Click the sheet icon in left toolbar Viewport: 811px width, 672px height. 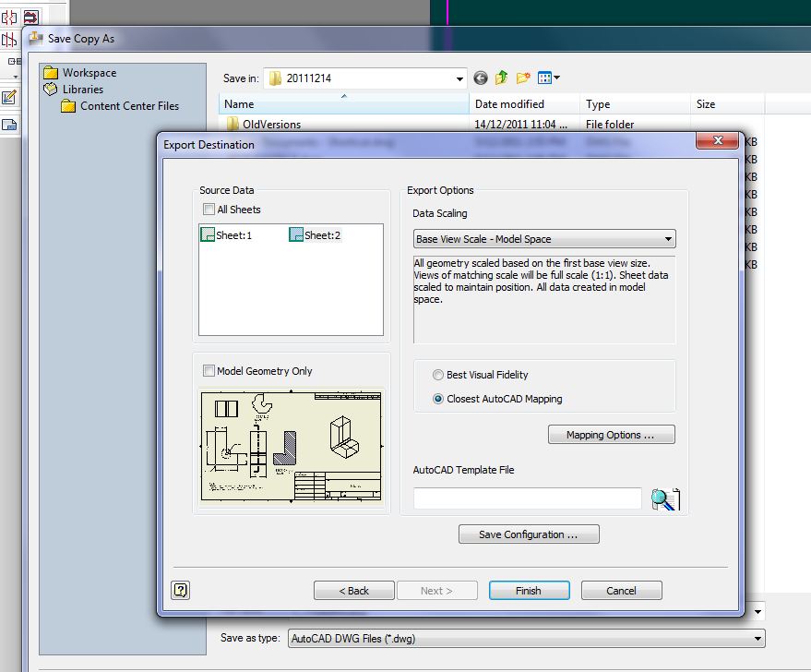click(x=9, y=125)
